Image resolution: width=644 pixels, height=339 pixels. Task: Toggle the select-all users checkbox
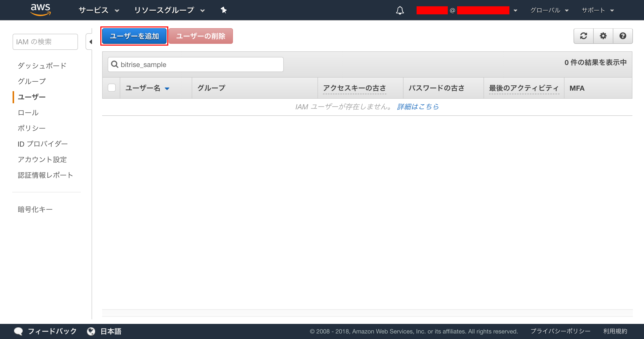tap(111, 88)
